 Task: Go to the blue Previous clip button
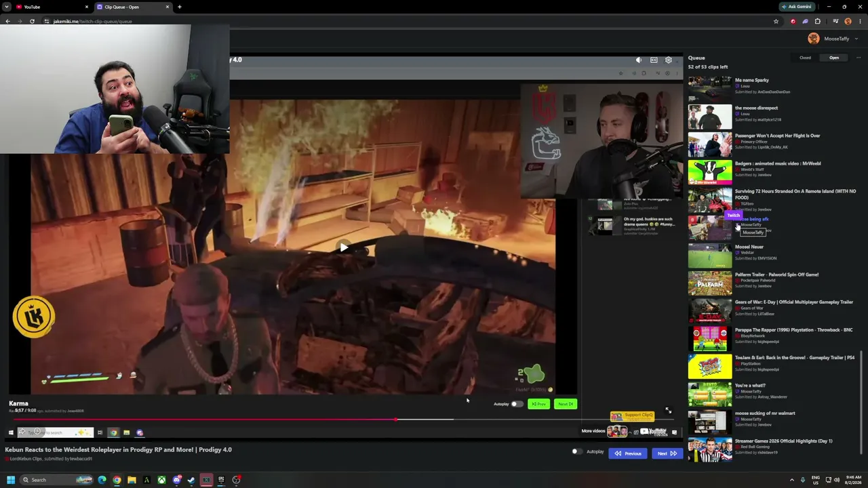[x=627, y=453]
